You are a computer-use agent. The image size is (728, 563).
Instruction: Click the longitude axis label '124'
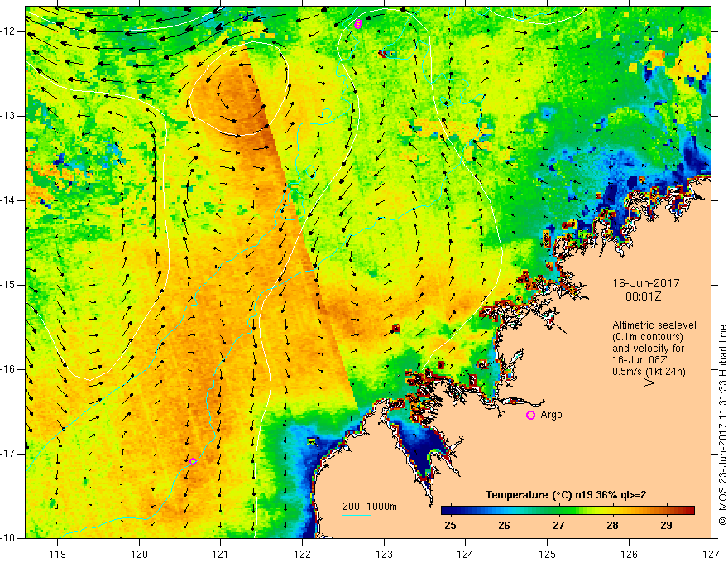466,554
